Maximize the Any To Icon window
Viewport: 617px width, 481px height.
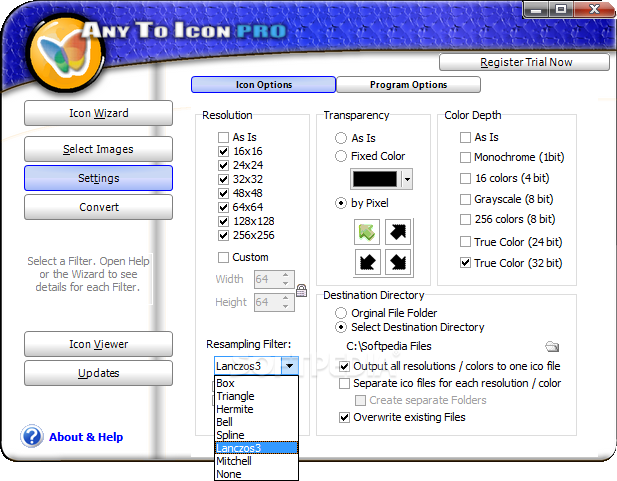click(x=561, y=9)
